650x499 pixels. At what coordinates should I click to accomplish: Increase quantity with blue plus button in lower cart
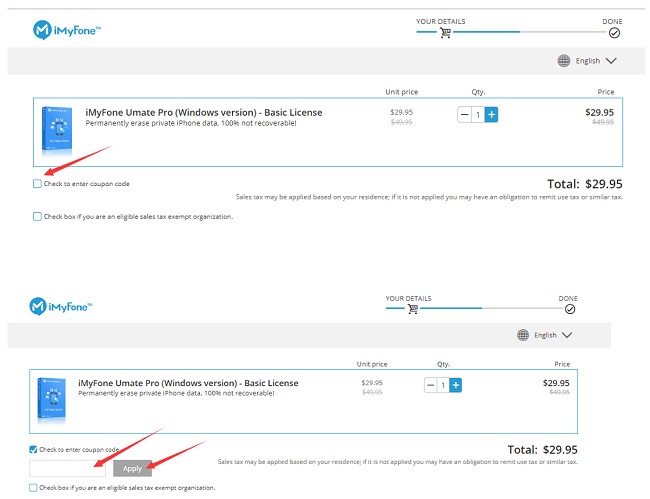455,385
